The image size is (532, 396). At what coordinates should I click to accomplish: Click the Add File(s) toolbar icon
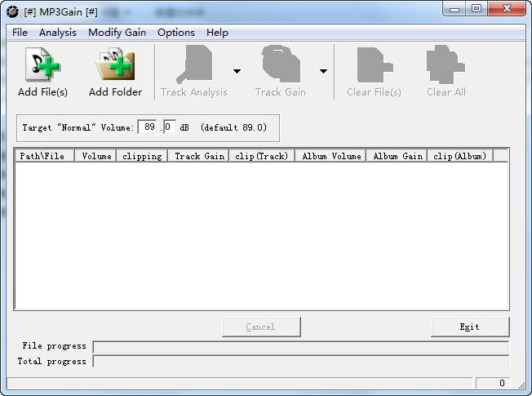[42, 65]
